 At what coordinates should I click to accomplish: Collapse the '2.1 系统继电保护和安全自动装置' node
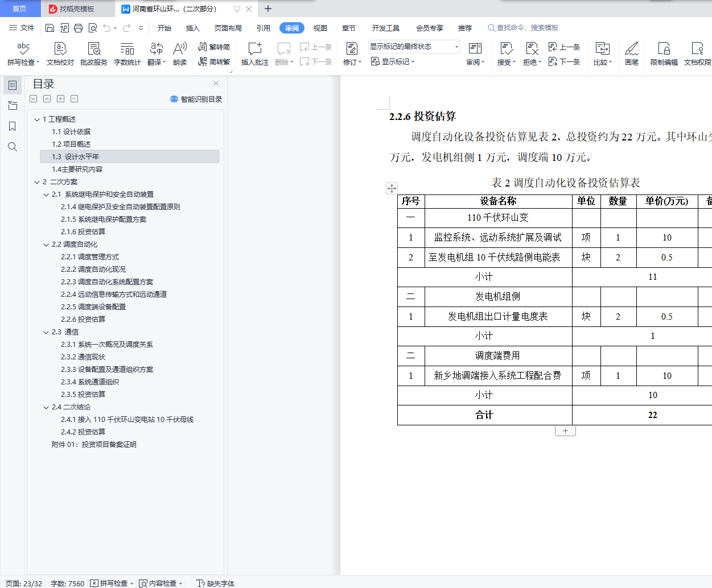tap(46, 194)
